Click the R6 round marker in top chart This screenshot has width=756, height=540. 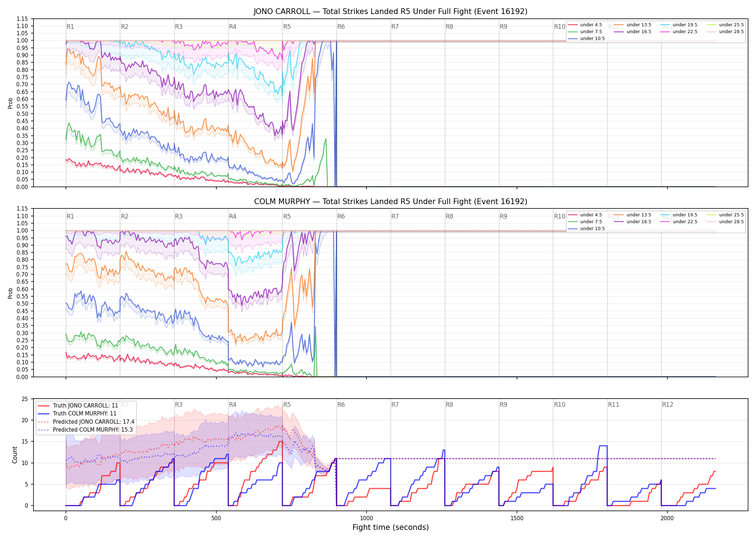pyautogui.click(x=341, y=27)
